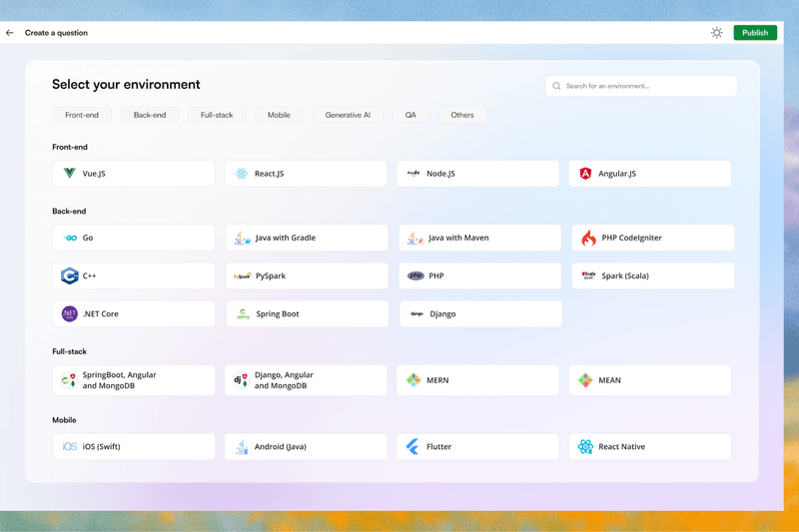Click the back arrow icon

[10, 33]
